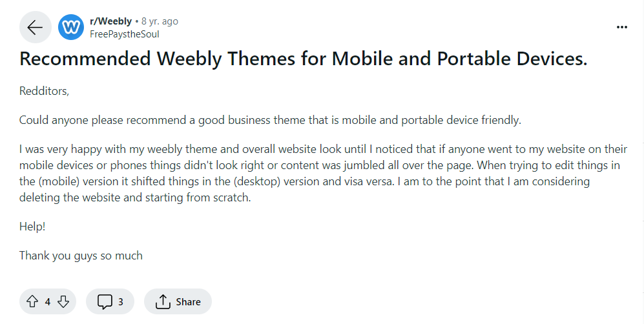
Task: Open the Weebly subreddit avatar
Action: [x=70, y=27]
